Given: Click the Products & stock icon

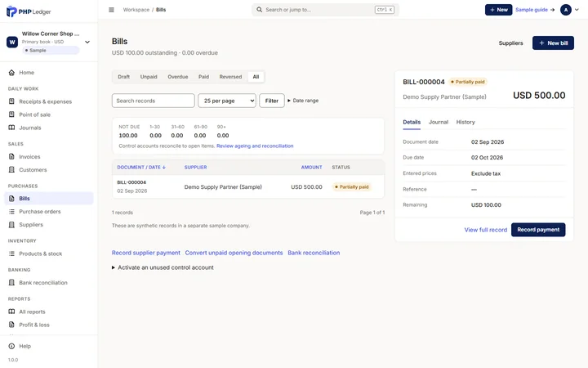Looking at the screenshot, I should (x=11, y=254).
